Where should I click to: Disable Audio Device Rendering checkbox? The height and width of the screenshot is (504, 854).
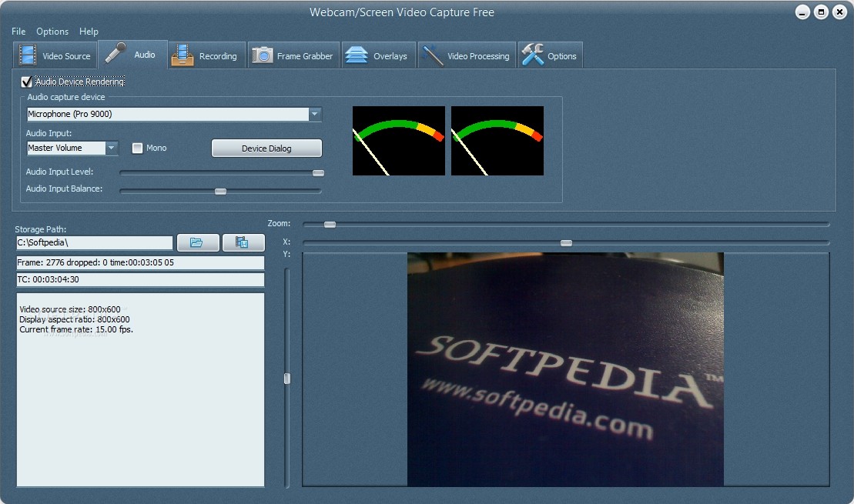coord(26,82)
